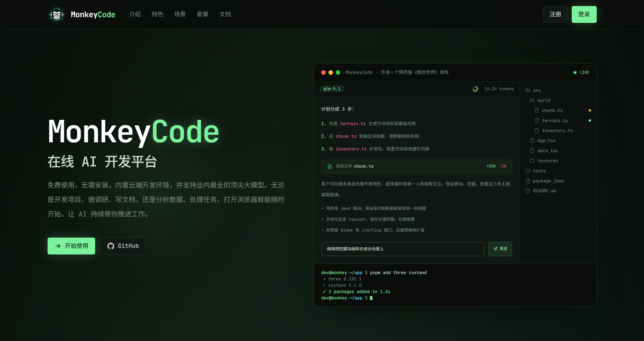Click the 开始使用 start button
The height and width of the screenshot is (341, 644).
(x=71, y=246)
